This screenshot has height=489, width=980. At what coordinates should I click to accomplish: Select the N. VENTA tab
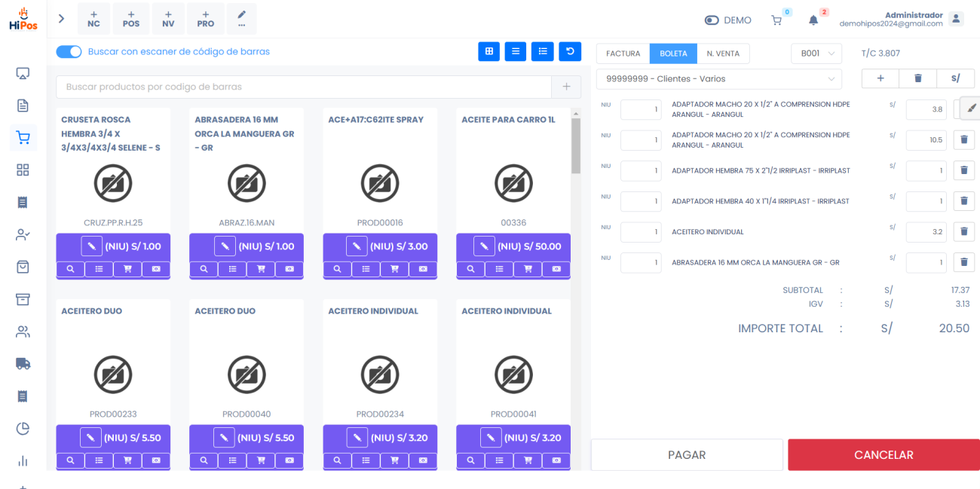pos(723,53)
